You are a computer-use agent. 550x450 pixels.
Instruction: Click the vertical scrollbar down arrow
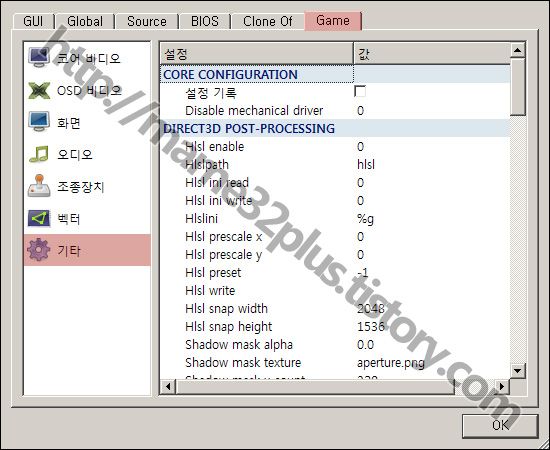[518, 370]
